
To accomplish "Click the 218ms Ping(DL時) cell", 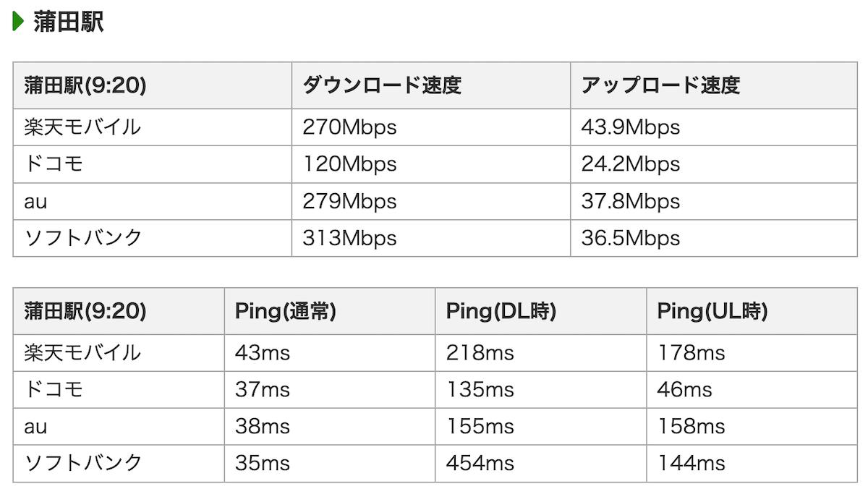I will tap(480, 353).
